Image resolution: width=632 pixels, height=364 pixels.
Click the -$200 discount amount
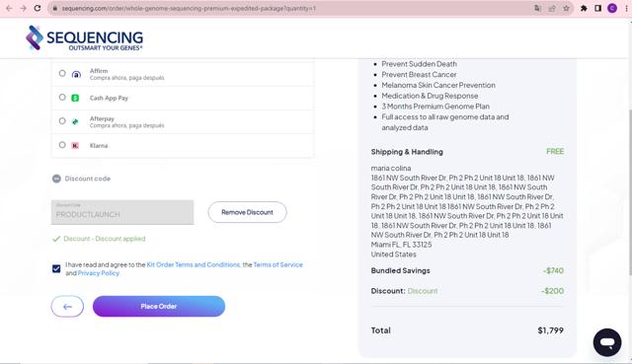(552, 291)
